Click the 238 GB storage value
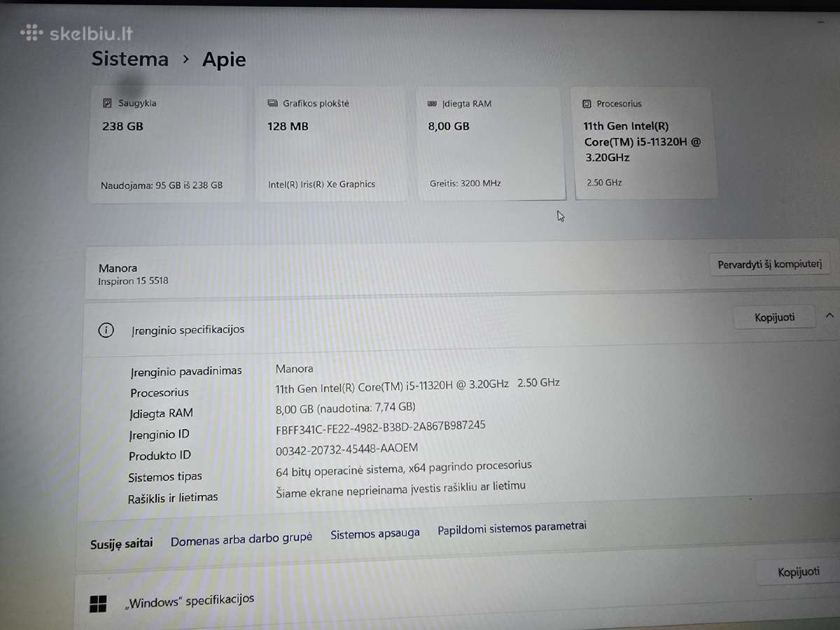 point(122,127)
